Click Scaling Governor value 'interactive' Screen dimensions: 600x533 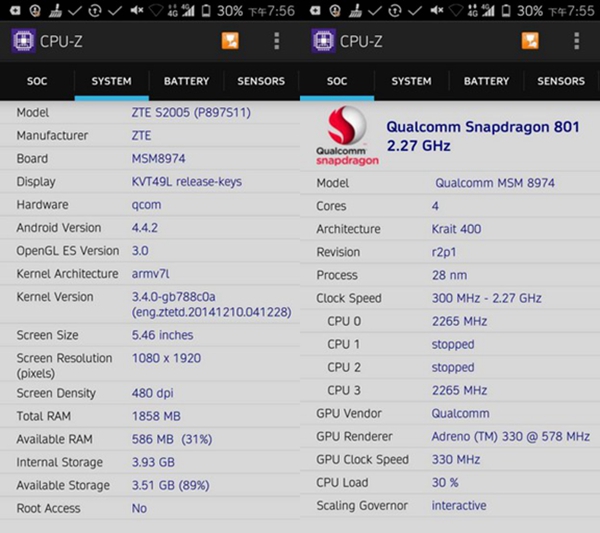tap(459, 505)
